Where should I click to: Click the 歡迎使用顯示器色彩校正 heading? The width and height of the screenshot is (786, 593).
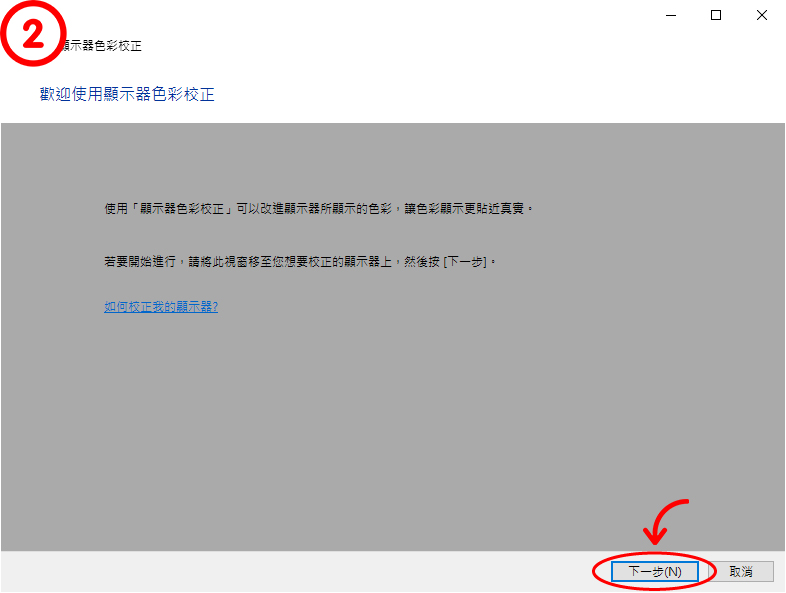tap(127, 94)
